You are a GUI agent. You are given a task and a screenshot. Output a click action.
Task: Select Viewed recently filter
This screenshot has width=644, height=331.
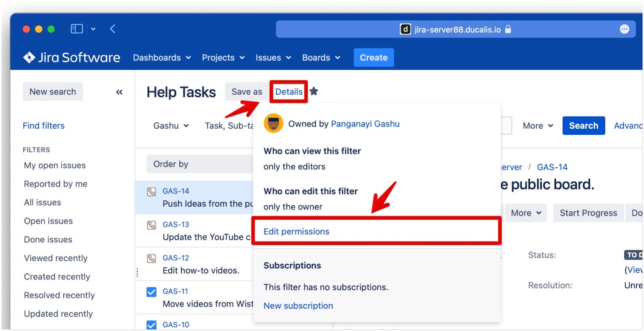click(56, 258)
